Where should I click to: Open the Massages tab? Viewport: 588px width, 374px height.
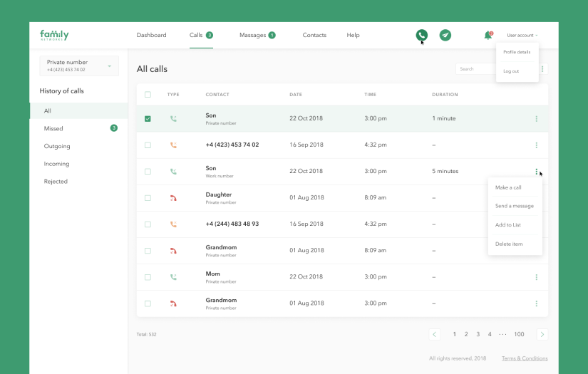257,35
